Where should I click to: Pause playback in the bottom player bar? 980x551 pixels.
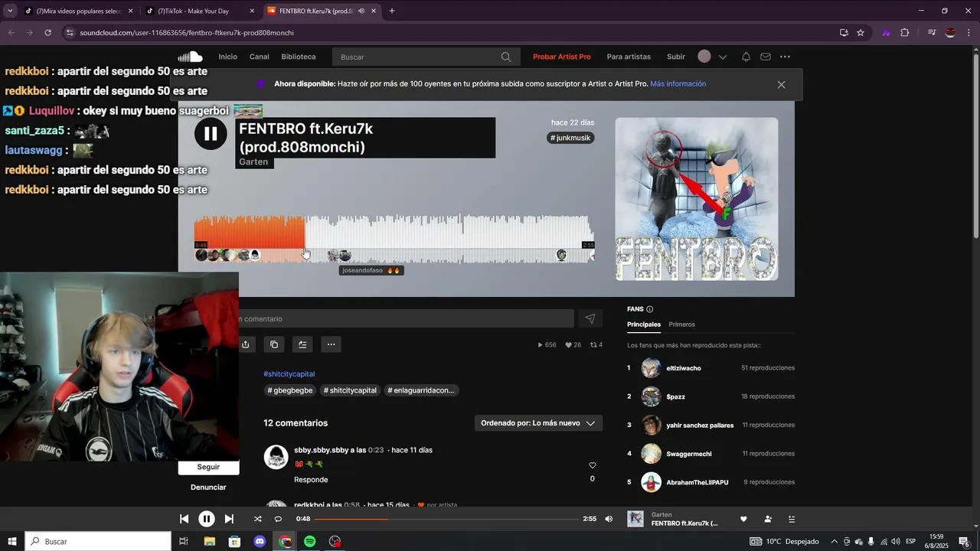207,519
